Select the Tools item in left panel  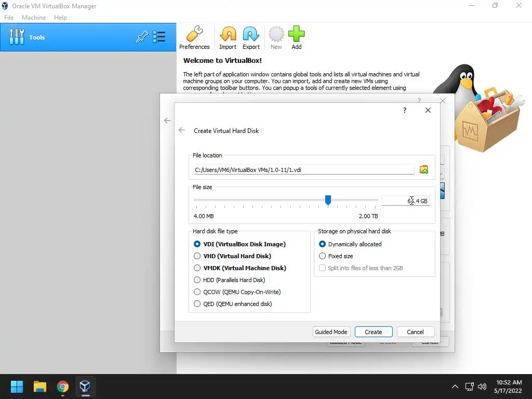88,37
